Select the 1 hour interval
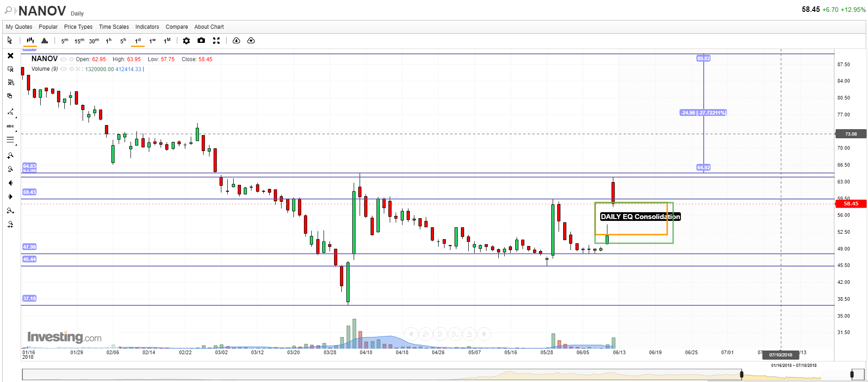 [109, 41]
